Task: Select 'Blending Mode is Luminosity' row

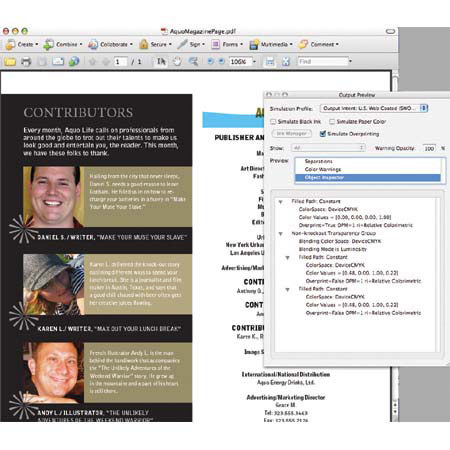Action: pos(332,249)
